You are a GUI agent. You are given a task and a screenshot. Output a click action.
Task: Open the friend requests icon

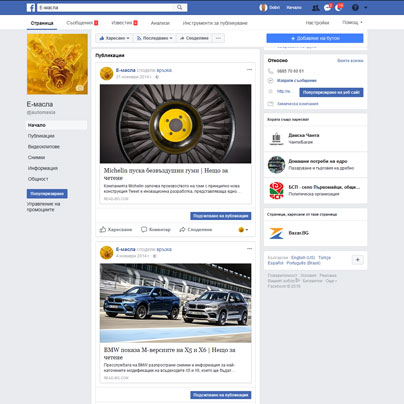[315, 8]
